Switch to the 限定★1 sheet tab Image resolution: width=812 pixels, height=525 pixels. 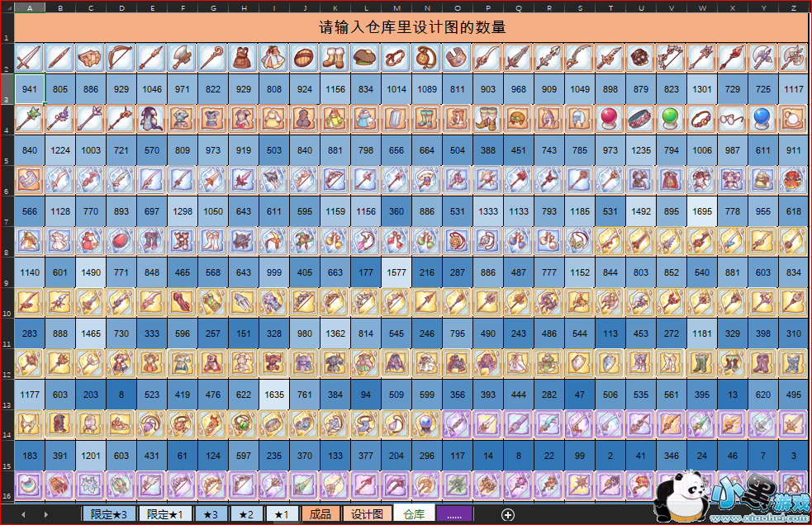click(x=164, y=514)
